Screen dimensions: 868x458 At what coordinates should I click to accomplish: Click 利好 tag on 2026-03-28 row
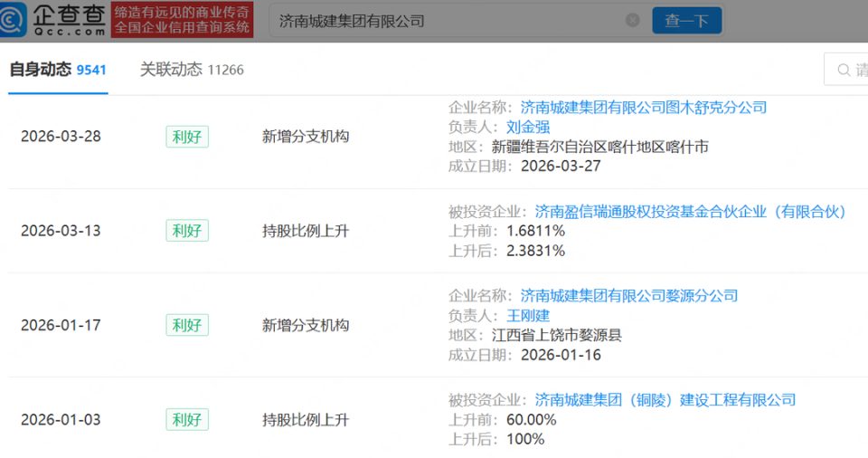pyautogui.click(x=187, y=137)
